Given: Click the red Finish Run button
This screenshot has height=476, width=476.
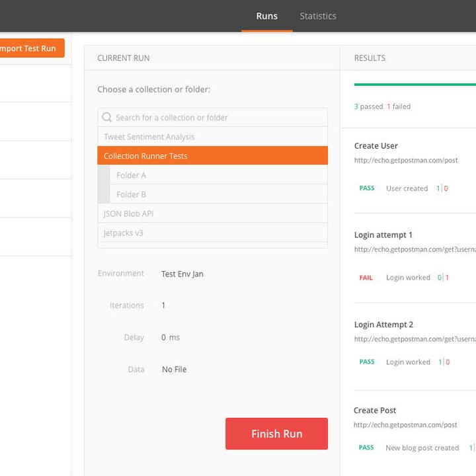Looking at the screenshot, I should tap(276, 434).
